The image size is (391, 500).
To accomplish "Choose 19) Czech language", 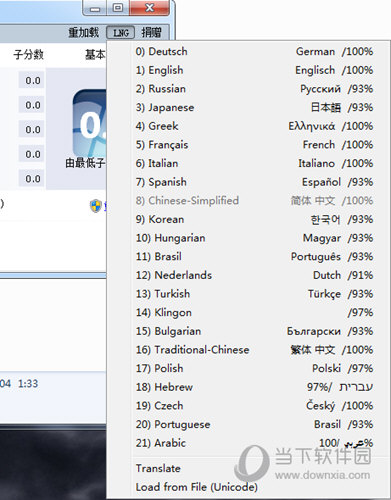I will [248, 406].
